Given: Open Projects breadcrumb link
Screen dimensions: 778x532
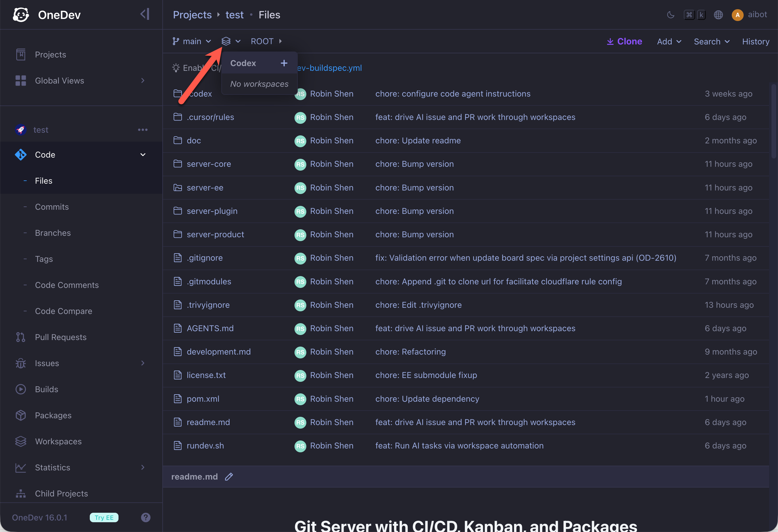Looking at the screenshot, I should [x=192, y=15].
